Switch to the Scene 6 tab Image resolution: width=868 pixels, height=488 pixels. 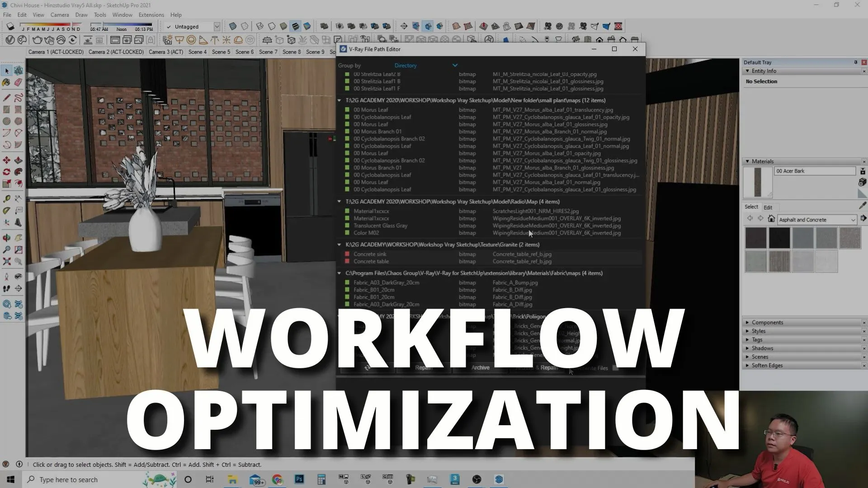tap(245, 52)
